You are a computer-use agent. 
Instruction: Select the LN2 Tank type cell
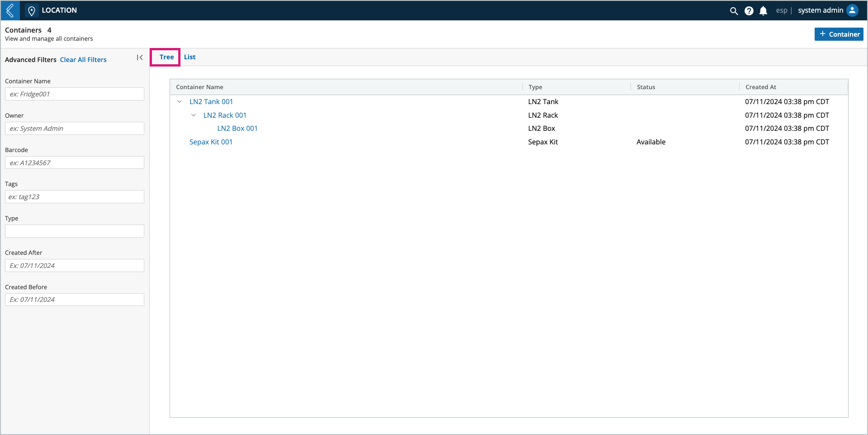[x=543, y=102]
